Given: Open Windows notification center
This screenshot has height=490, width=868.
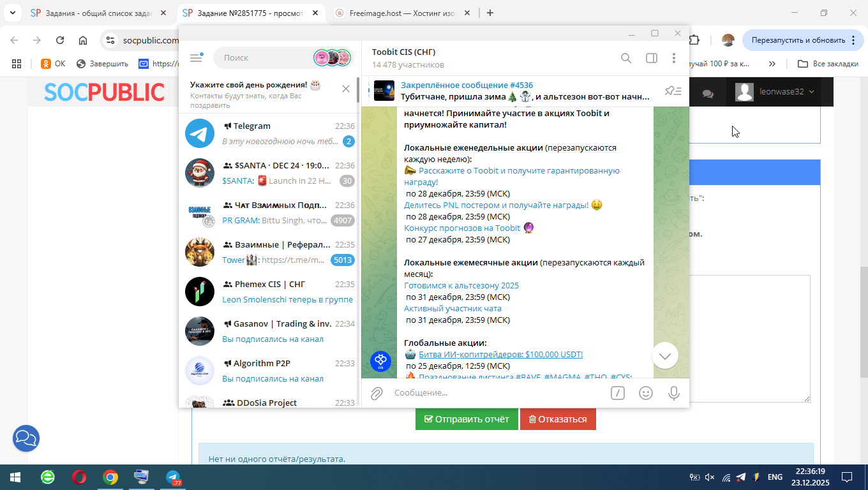Looking at the screenshot, I should [847, 477].
